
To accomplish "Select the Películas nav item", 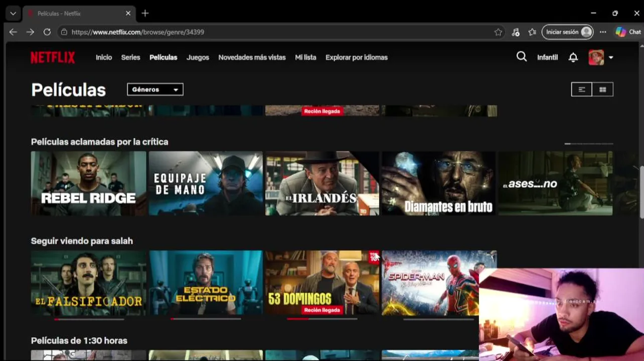I will click(x=164, y=57).
